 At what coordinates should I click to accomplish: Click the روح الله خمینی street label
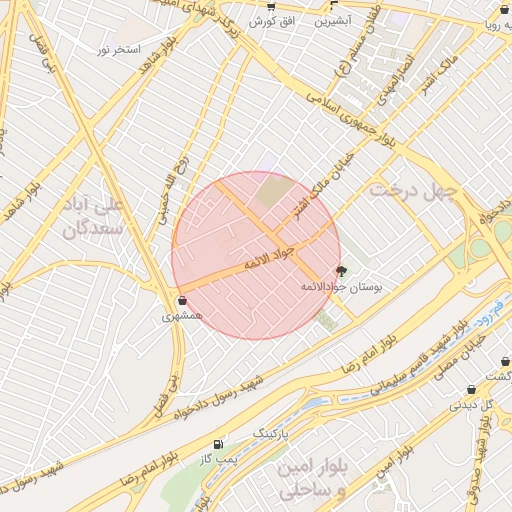click(174, 190)
